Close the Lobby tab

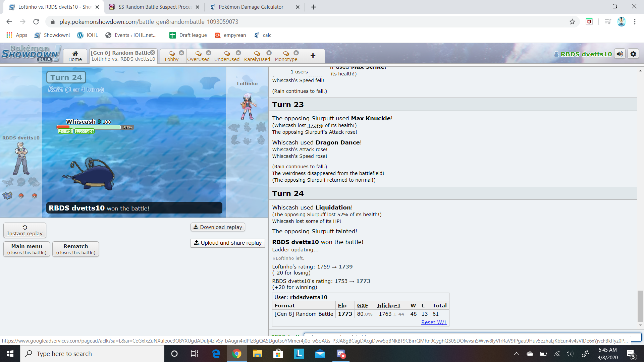[181, 53]
